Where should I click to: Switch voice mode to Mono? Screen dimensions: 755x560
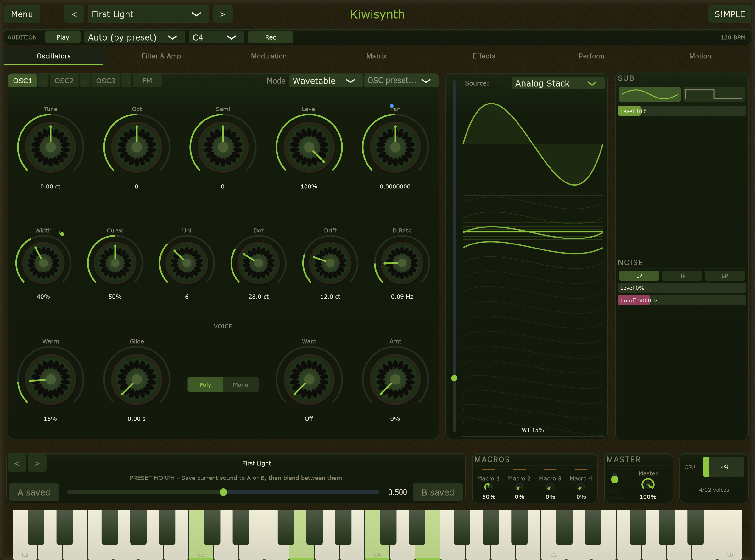tap(241, 384)
